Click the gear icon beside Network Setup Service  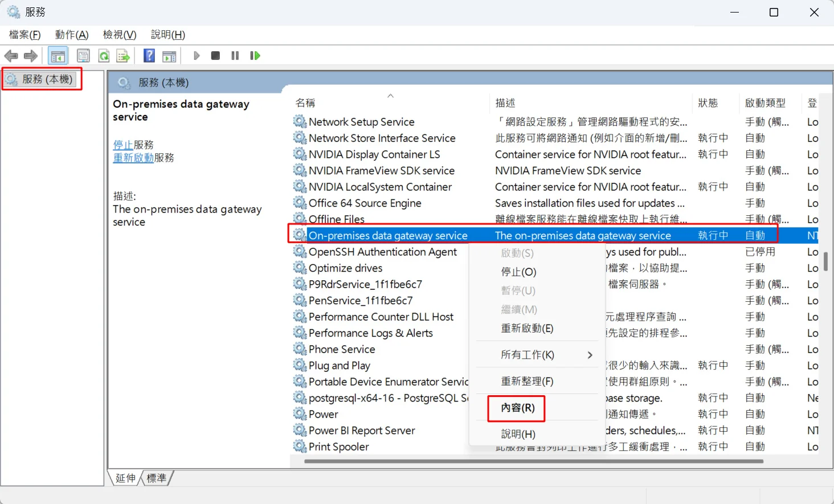(x=300, y=121)
